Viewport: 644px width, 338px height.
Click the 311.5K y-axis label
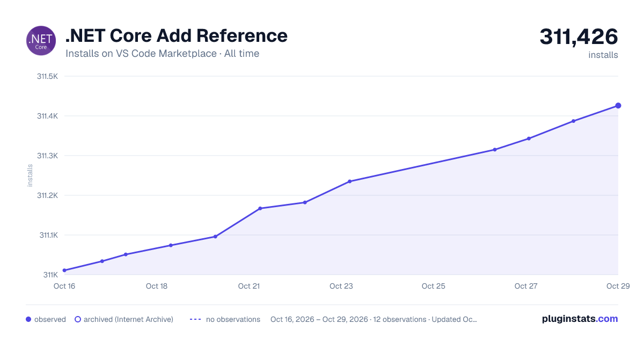pos(47,76)
